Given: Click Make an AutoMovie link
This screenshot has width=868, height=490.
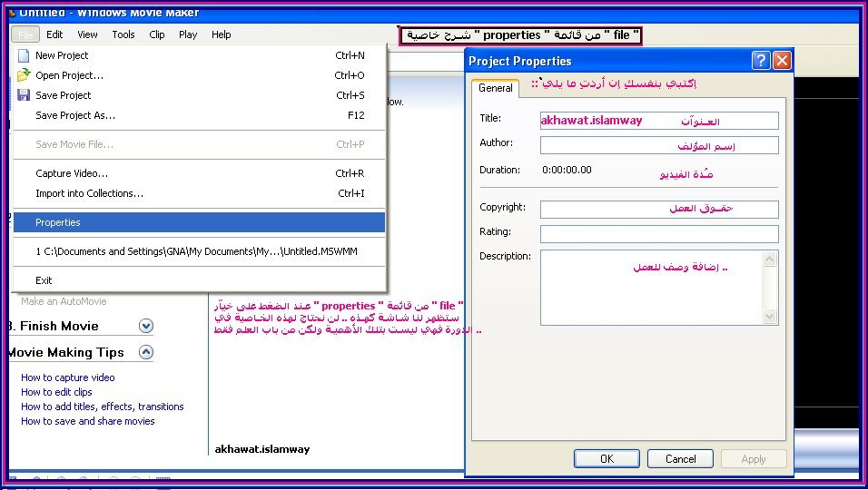Looking at the screenshot, I should [x=64, y=301].
